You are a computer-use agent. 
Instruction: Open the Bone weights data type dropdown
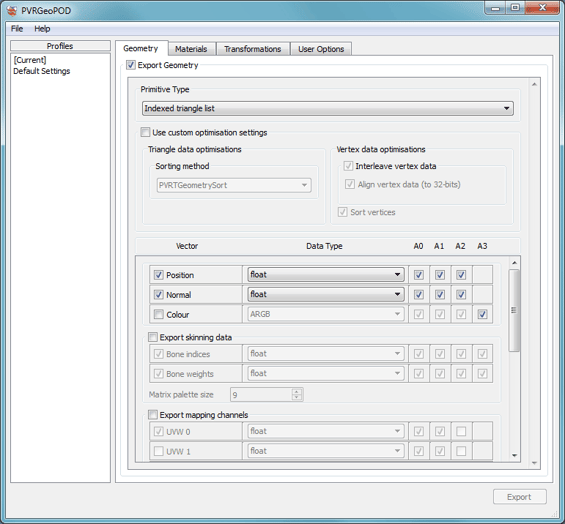[x=326, y=373]
